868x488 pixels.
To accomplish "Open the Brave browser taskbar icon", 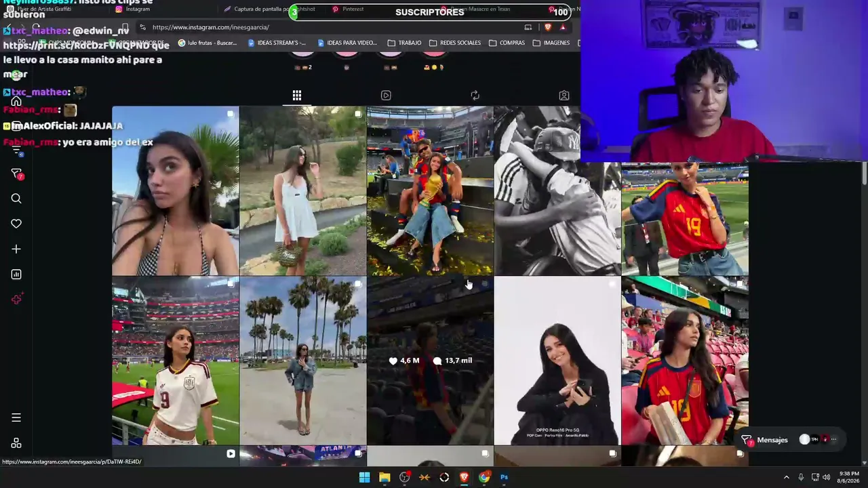I will (x=464, y=477).
